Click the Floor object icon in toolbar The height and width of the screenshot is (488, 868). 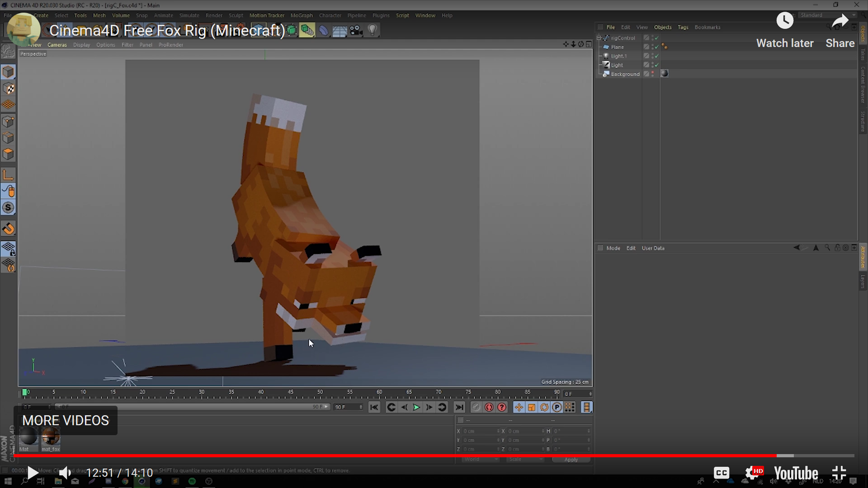pos(340,30)
